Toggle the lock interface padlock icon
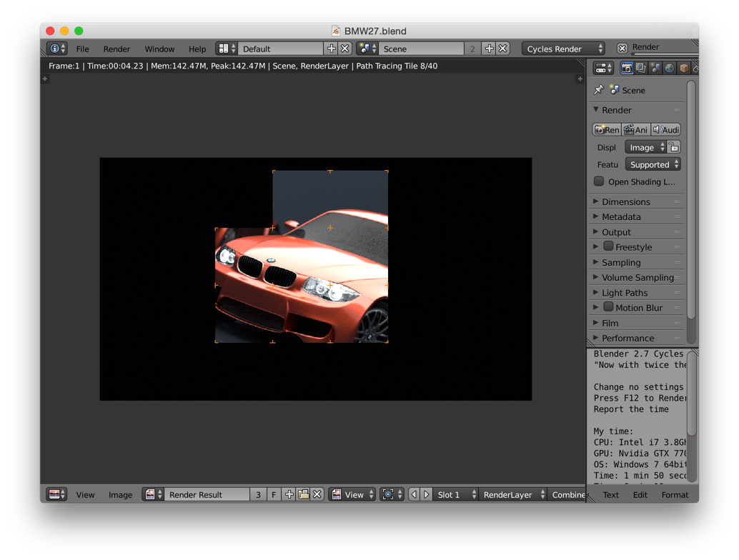Screen dimensions: 739x560 [674, 147]
